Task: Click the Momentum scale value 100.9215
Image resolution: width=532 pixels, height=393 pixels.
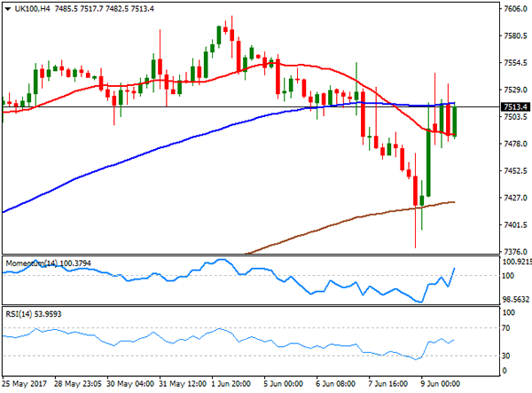Action: click(517, 262)
